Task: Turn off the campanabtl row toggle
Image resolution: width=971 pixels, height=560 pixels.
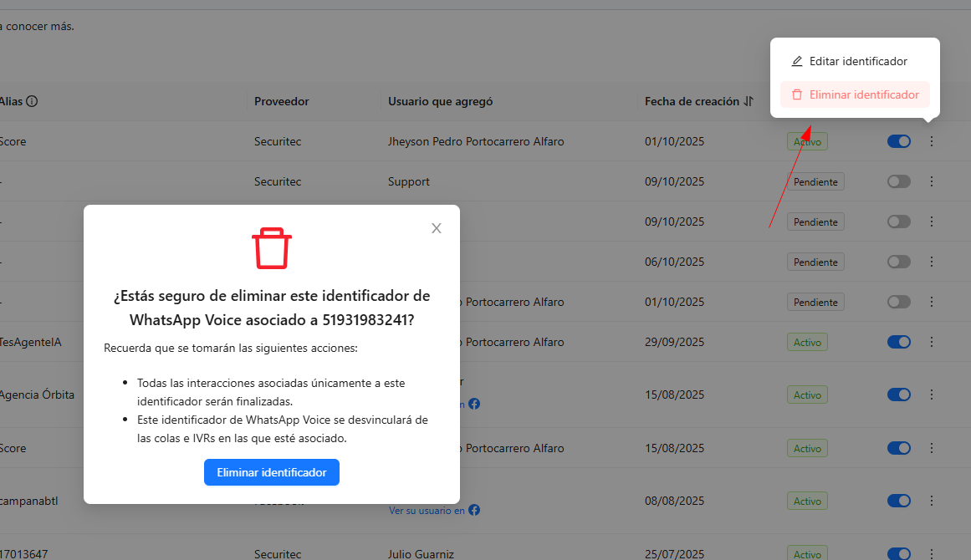Action: point(898,501)
